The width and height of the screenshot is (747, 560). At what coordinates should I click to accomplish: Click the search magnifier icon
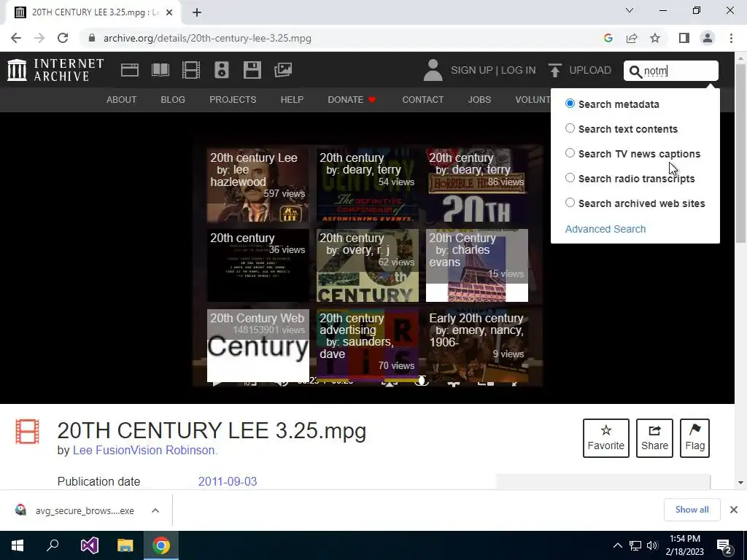635,71
